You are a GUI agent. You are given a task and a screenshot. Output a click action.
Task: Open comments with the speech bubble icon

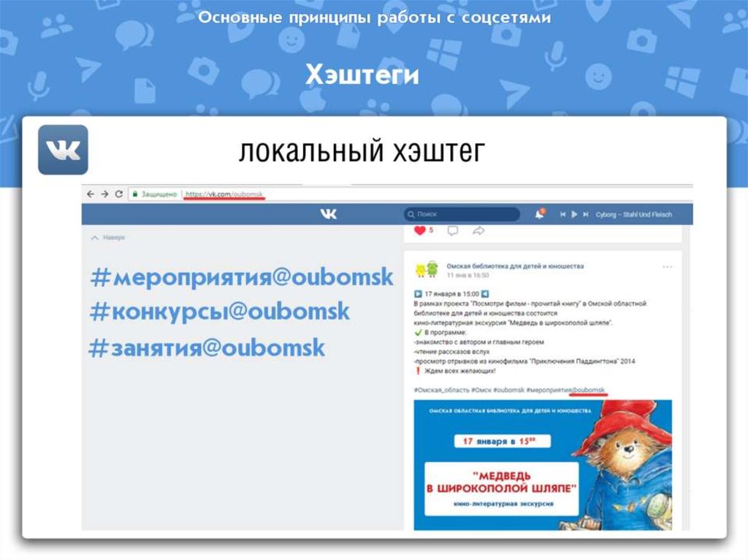[x=453, y=231]
